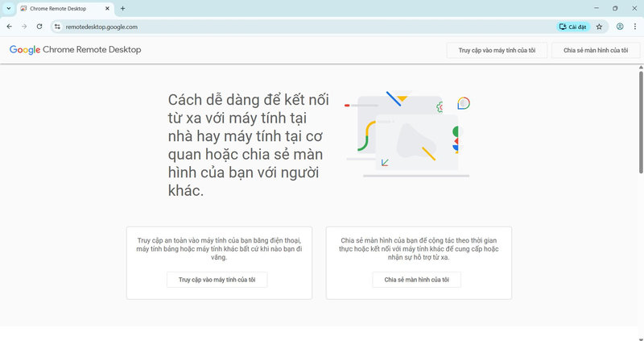
Task: Open header Truy cập vào máy tính của tôi
Action: [497, 50]
